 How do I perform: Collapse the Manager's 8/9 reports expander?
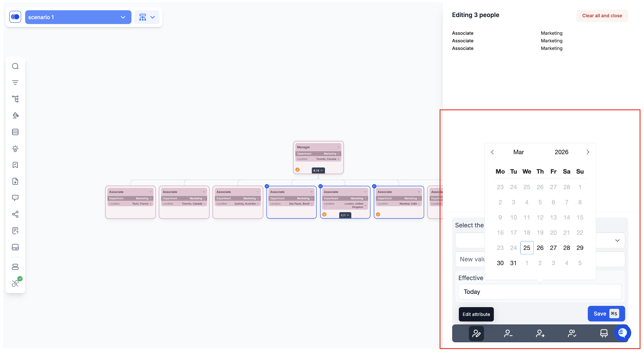(x=318, y=170)
